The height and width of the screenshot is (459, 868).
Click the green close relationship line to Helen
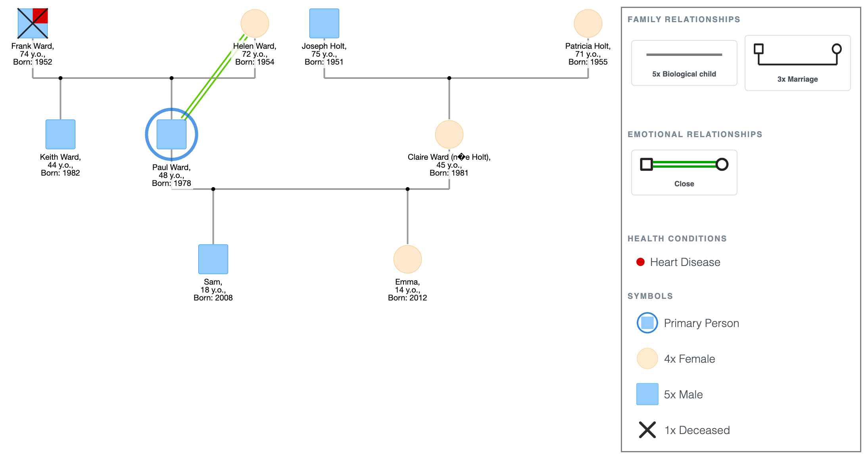[214, 77]
